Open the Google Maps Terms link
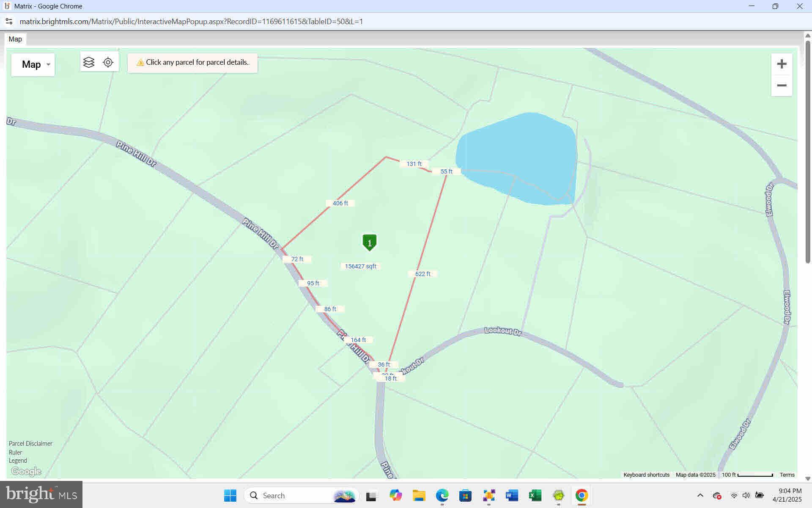 click(x=787, y=475)
